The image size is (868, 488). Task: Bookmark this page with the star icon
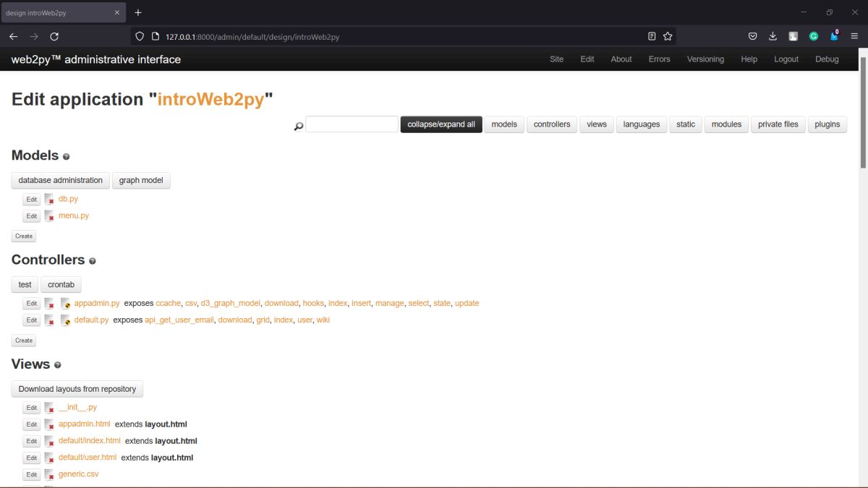point(668,36)
